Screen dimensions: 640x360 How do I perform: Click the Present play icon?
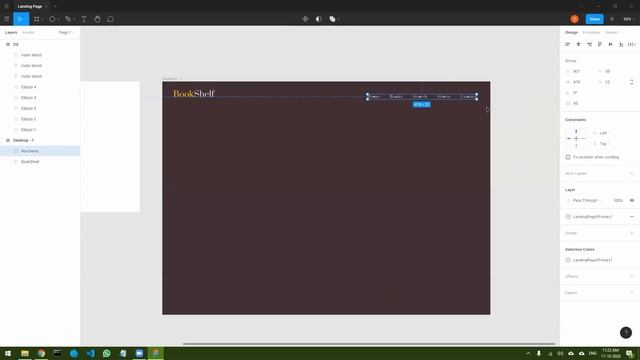click(x=612, y=19)
